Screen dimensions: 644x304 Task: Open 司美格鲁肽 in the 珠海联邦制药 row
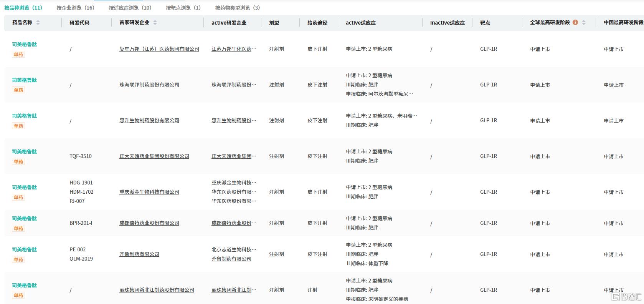[x=25, y=80]
